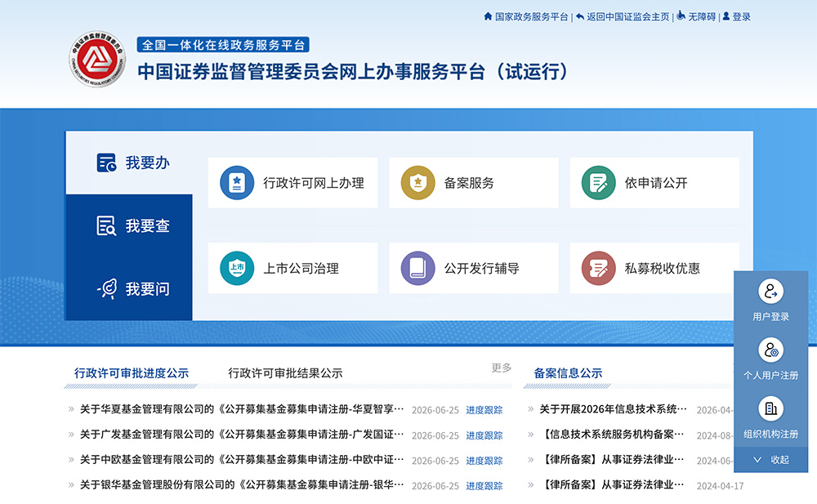Select the 行政许可审批进度公示 tab
The width and height of the screenshot is (817, 504).
[132, 373]
